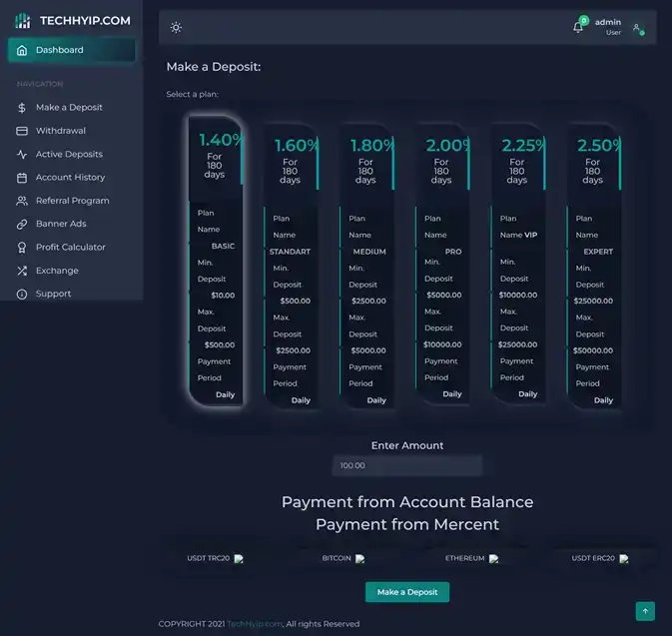Select the 2.25% VIP plan card
The width and height of the screenshot is (672, 636).
click(x=517, y=265)
